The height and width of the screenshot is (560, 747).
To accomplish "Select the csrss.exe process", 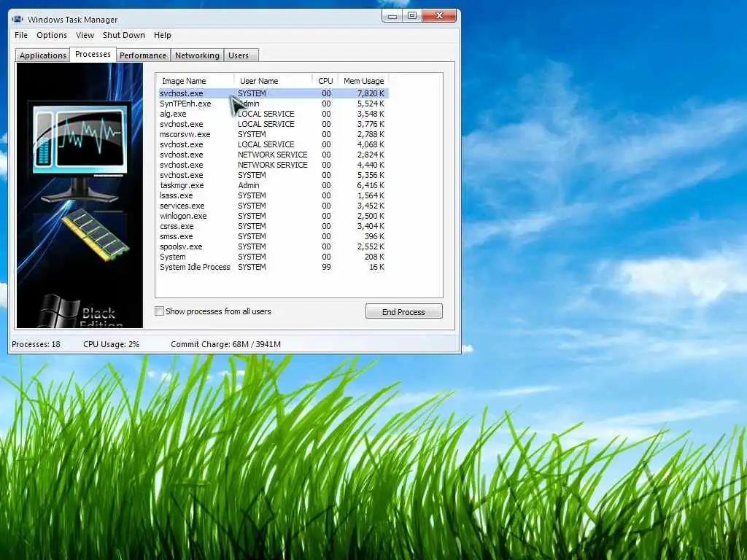I will point(273,226).
